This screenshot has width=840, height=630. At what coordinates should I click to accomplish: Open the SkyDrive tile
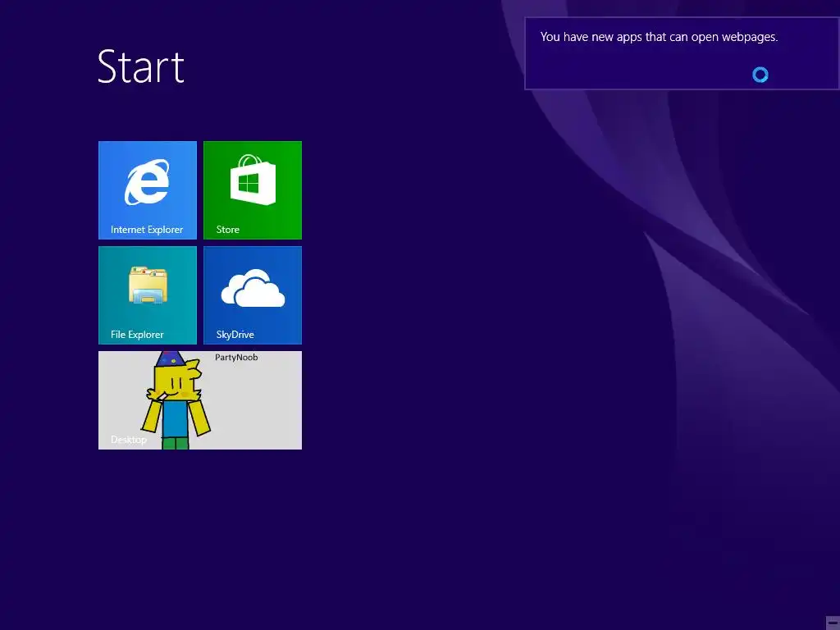pos(253,295)
